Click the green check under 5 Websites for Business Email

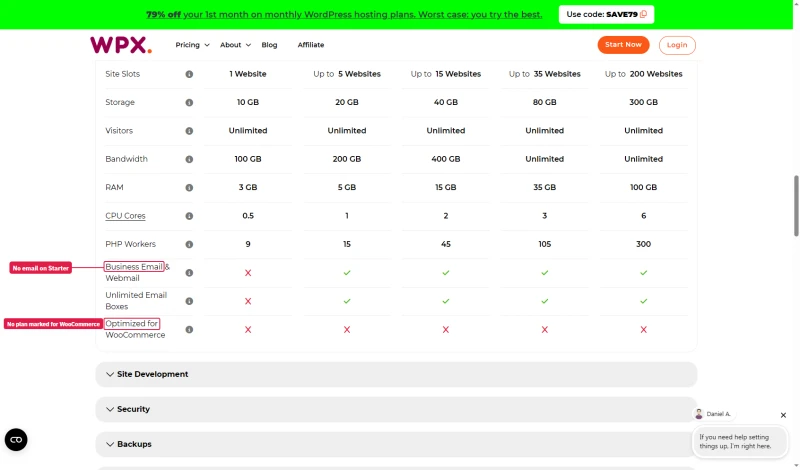click(x=347, y=273)
